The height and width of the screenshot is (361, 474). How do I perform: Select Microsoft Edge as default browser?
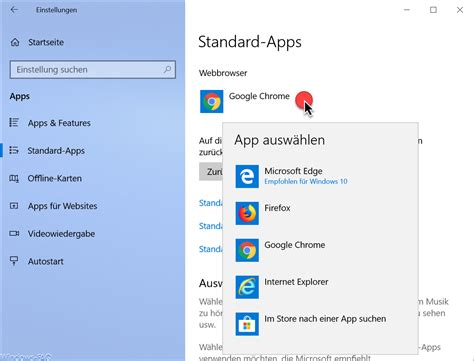[293, 171]
